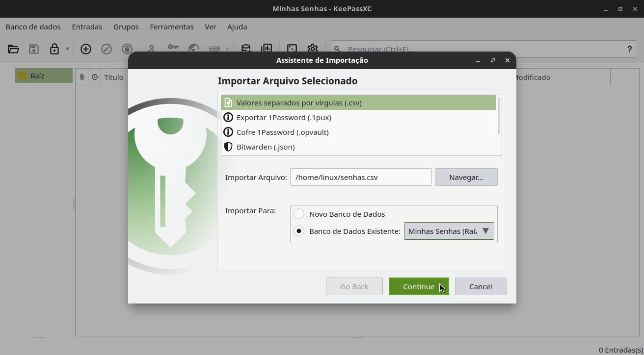Viewport: 644px width, 355px height.
Task: Expand the lock database dropdown arrow
Action: click(67, 49)
